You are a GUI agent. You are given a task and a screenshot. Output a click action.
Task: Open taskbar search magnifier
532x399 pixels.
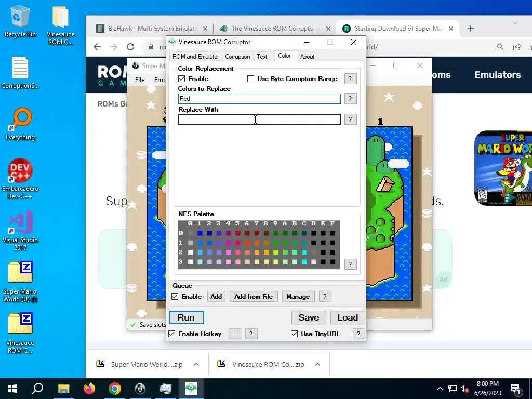(37, 389)
